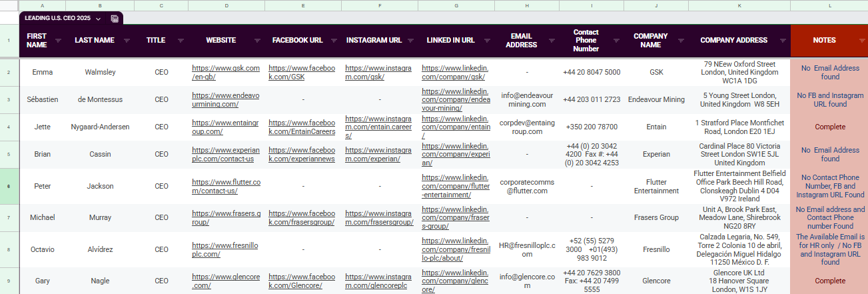Open the table options calculator icon
This screenshot has width=868, height=294.
115,19
